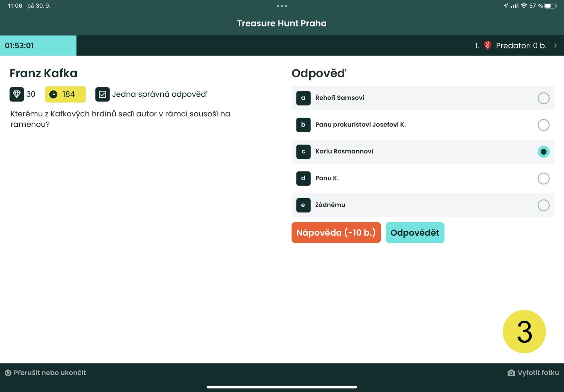The image size is (564, 392).
Task: Expand team ranking chevron next to Predatori
Action: click(555, 46)
